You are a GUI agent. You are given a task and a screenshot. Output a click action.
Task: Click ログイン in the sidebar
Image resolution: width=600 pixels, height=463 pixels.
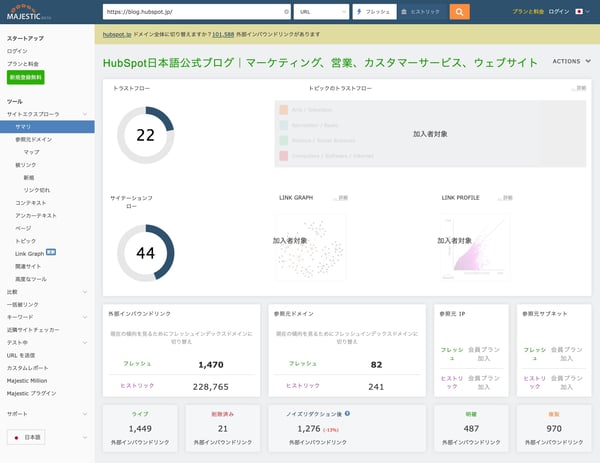17,51
